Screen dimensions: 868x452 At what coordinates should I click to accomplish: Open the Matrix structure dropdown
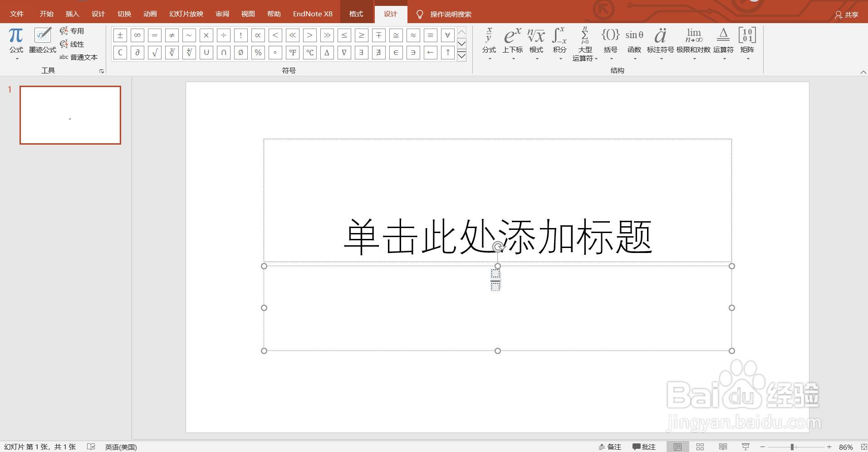click(747, 44)
